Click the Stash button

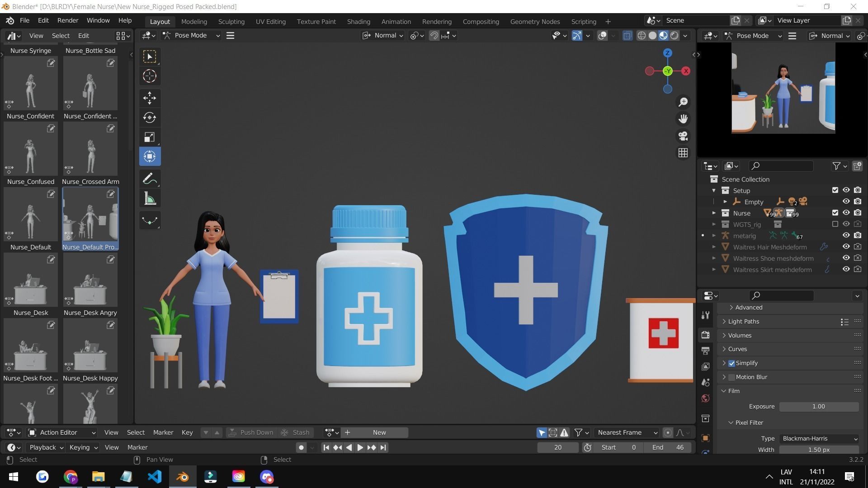click(296, 432)
